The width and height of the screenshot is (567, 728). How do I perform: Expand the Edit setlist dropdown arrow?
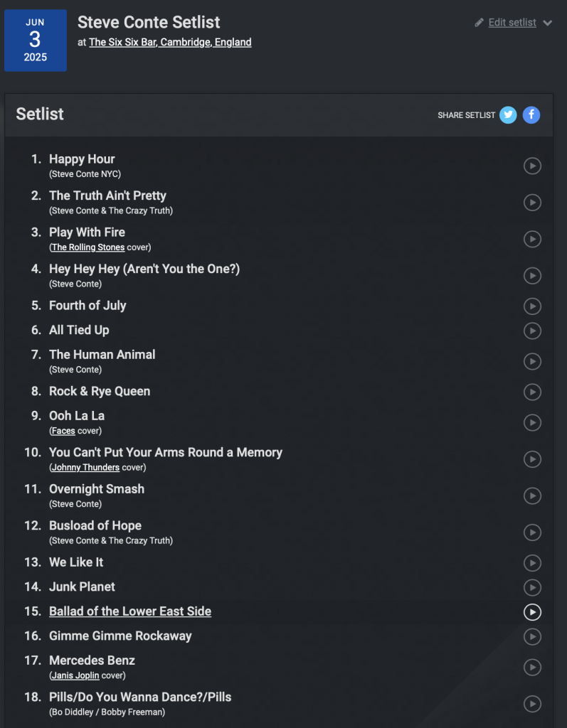click(547, 23)
